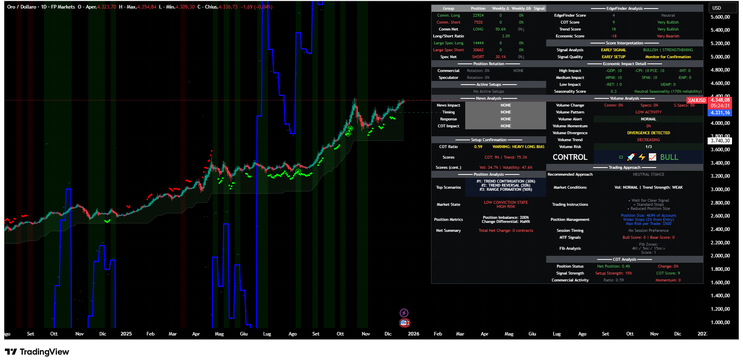Viewport: 743px width, 364px height.
Task: Click the TradingView logo at bottom left
Action: click(36, 352)
